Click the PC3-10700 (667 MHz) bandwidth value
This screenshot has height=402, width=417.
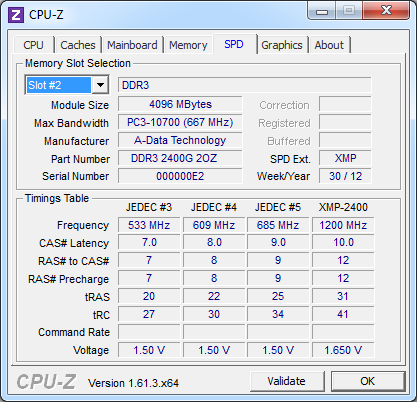[x=180, y=122]
